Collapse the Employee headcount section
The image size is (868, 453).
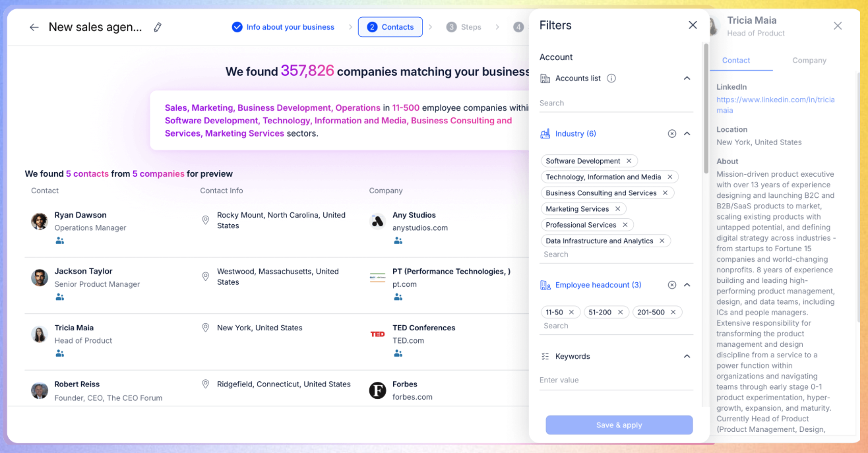tap(687, 285)
